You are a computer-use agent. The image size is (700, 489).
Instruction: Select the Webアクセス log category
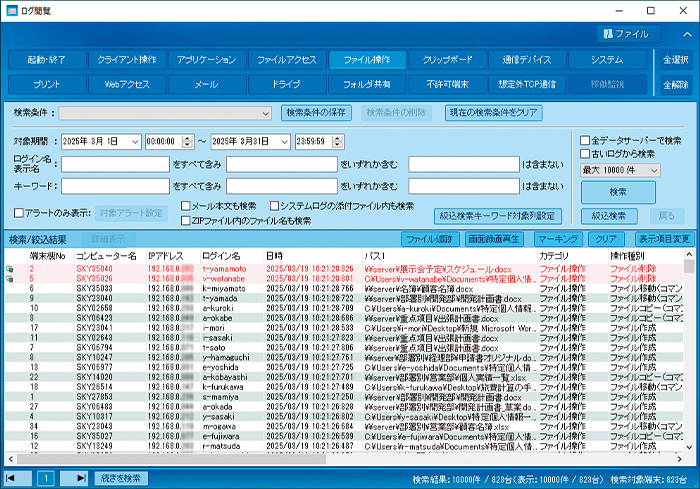127,84
